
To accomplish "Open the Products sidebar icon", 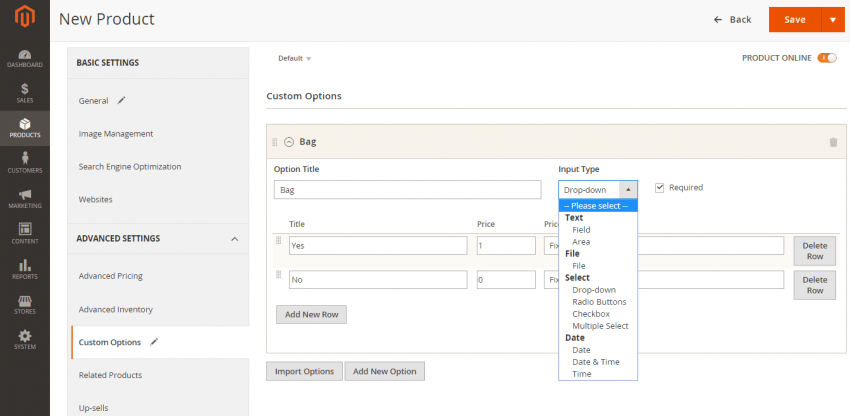I will click(24, 129).
